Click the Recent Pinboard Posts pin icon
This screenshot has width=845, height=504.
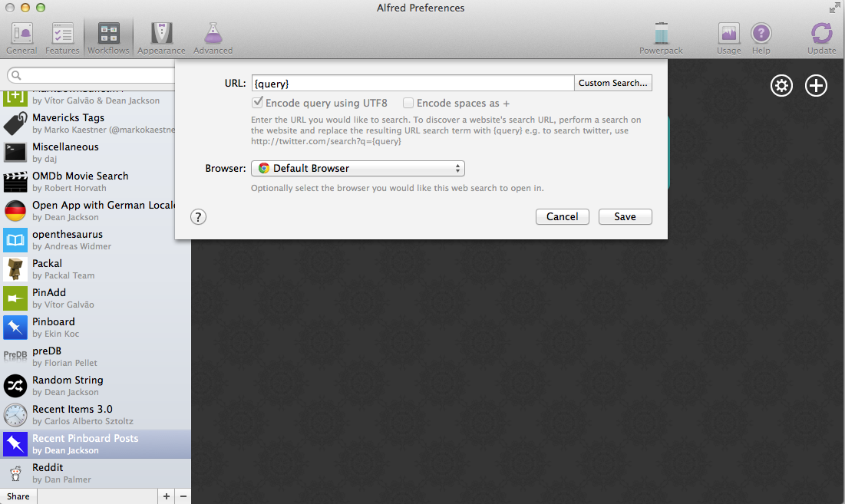[15, 443]
